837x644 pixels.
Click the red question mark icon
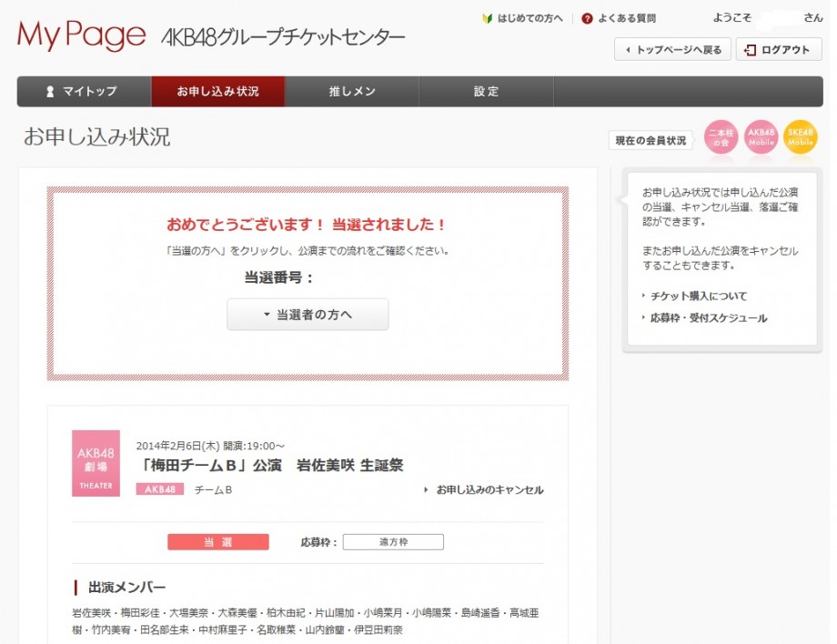tap(587, 19)
